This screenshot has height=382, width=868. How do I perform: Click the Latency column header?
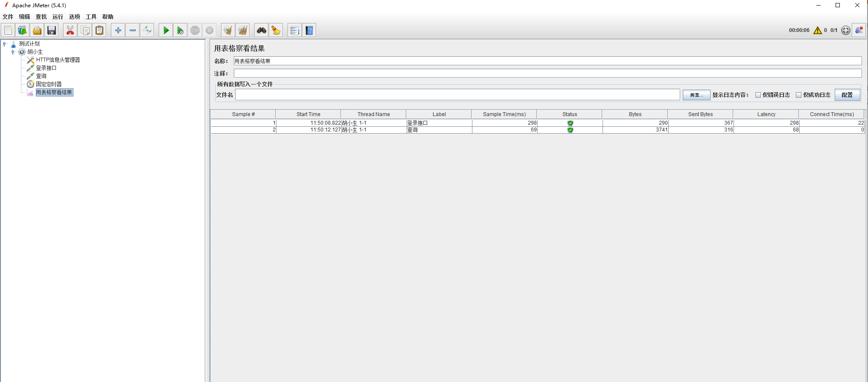tap(766, 114)
